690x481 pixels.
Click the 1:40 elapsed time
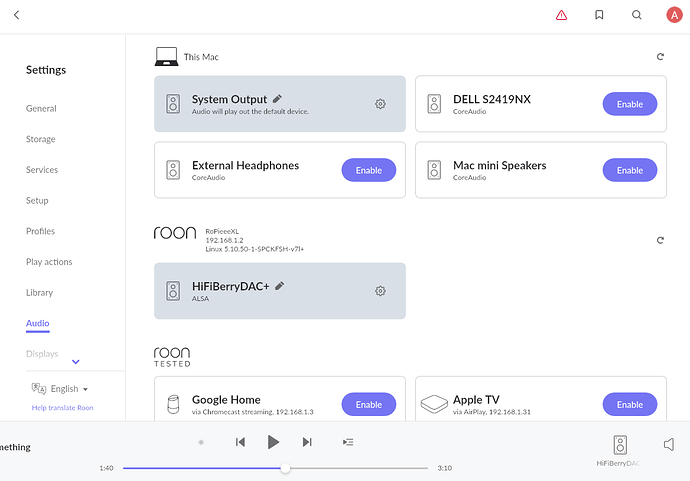point(106,468)
